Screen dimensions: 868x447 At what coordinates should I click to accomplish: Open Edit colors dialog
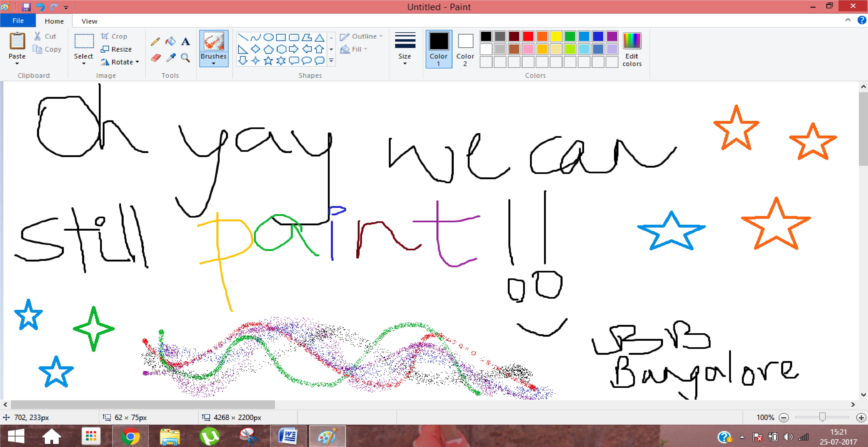[x=632, y=49]
